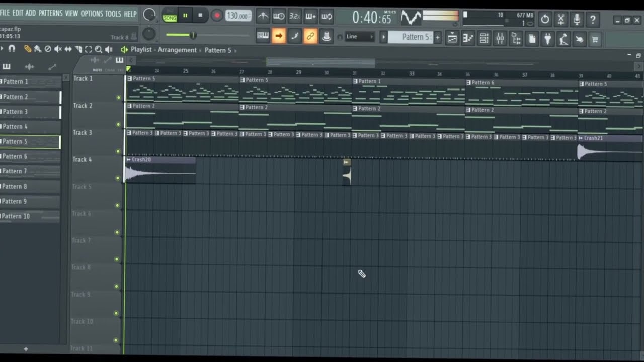This screenshot has height=362, width=644.
Task: Open the FILE menu
Action: pos(5,13)
